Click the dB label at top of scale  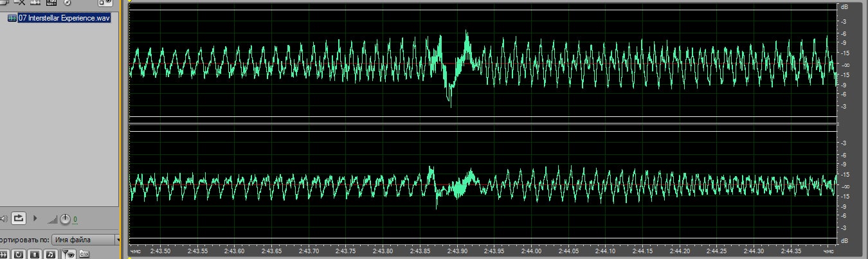pyautogui.click(x=844, y=6)
